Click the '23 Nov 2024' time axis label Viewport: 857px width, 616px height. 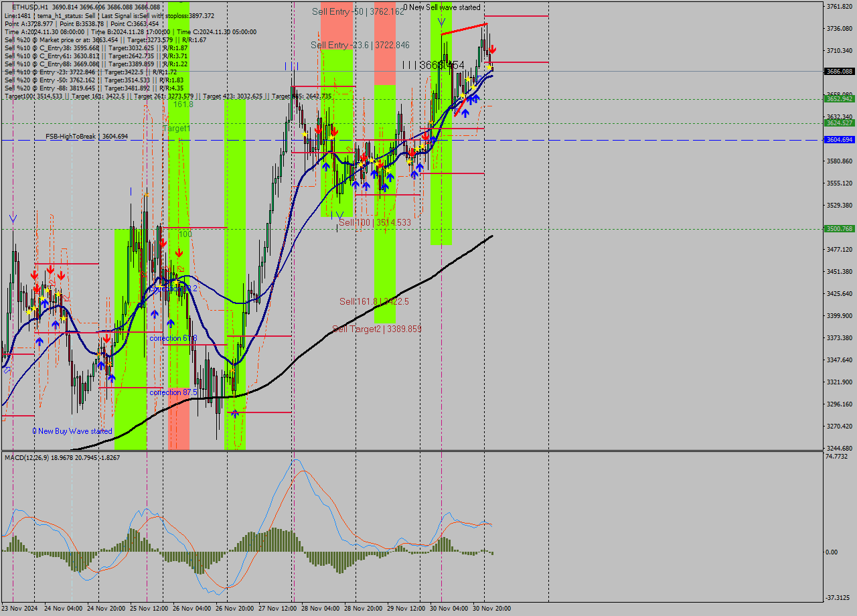[x=21, y=609]
